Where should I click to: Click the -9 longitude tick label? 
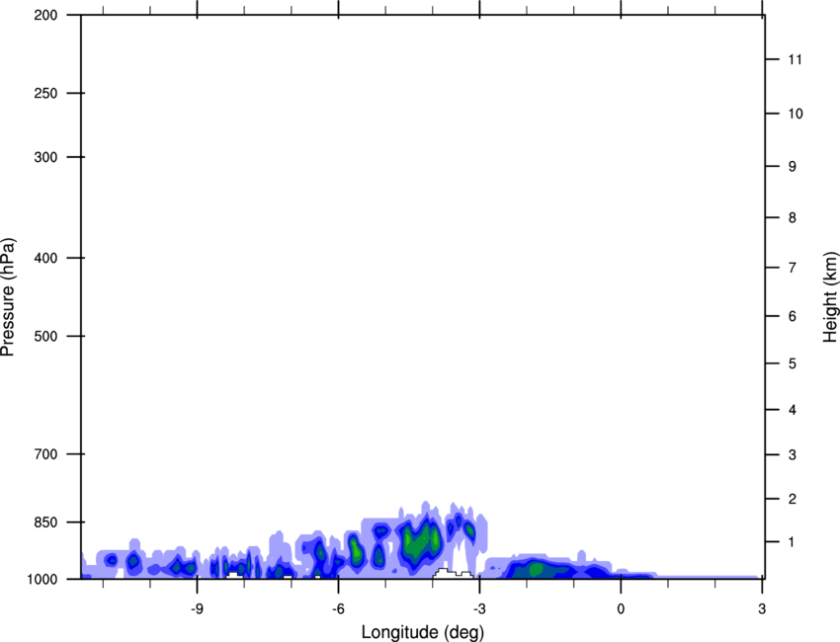tap(197, 608)
